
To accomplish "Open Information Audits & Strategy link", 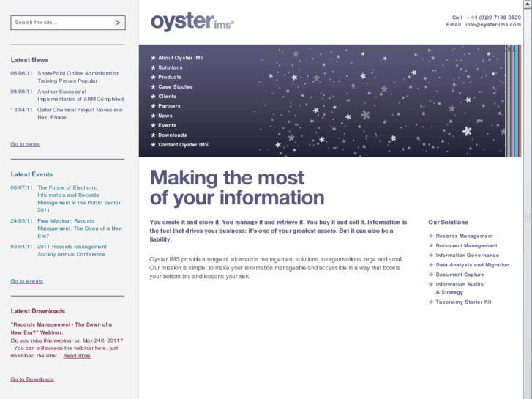I will click(x=460, y=288).
